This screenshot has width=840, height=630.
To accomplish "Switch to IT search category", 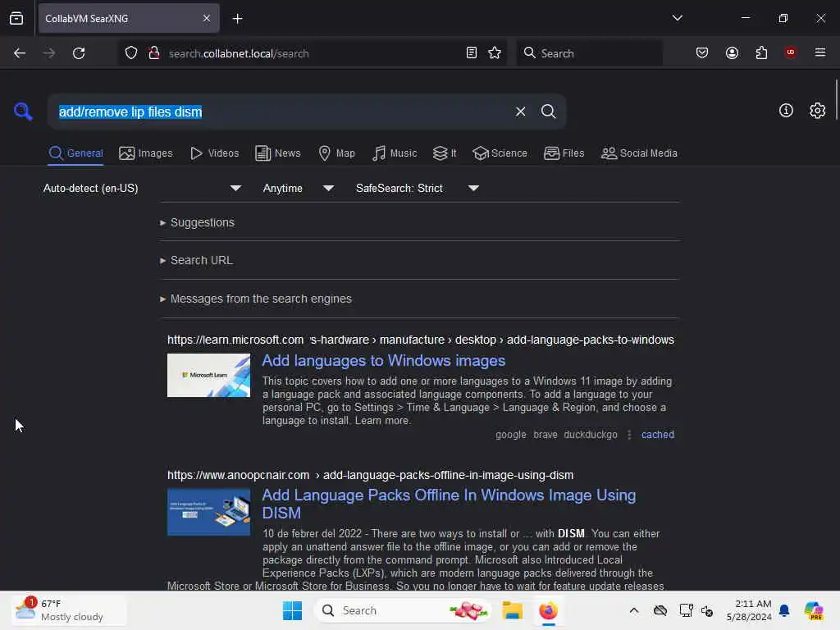I will 445,153.
